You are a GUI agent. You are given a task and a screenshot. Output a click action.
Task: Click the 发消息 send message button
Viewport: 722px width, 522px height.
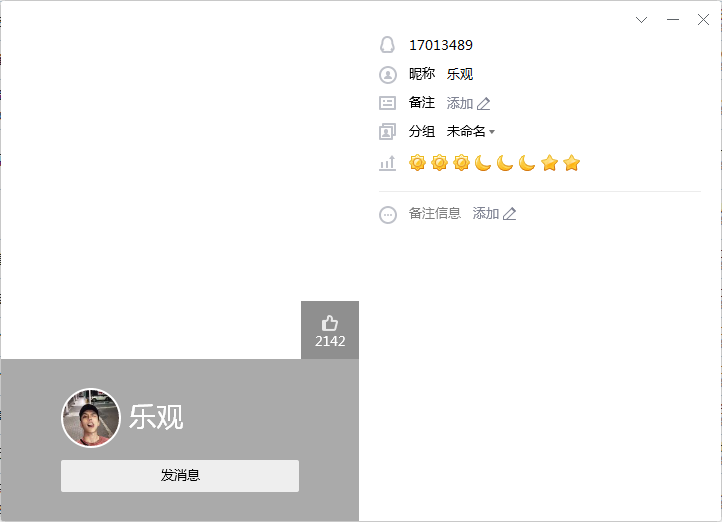(180, 476)
